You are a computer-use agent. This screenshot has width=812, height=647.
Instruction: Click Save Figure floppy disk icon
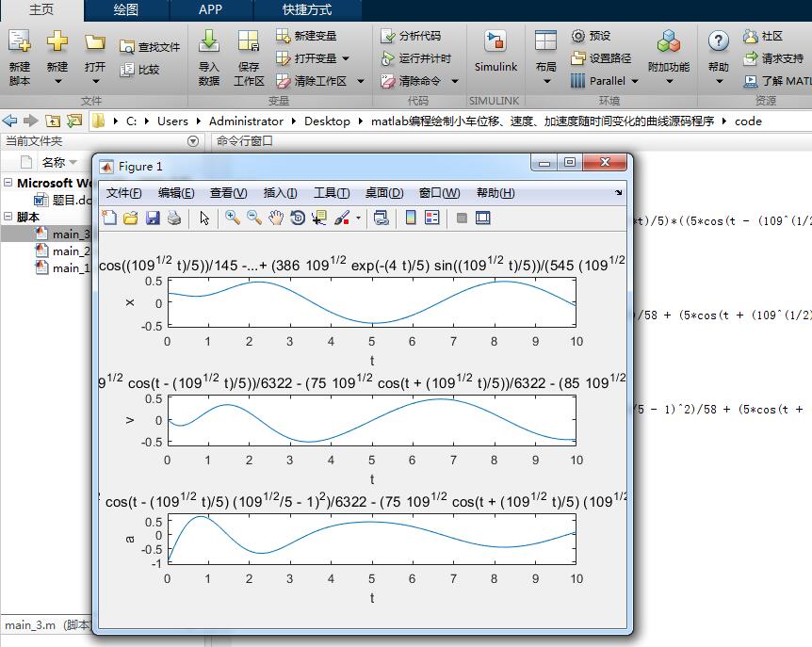pos(153,218)
